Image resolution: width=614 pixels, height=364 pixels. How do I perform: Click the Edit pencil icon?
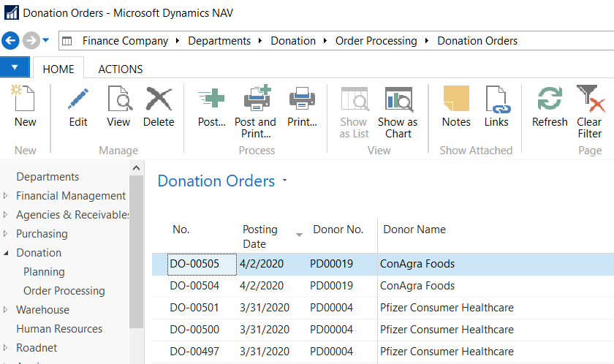(78, 99)
